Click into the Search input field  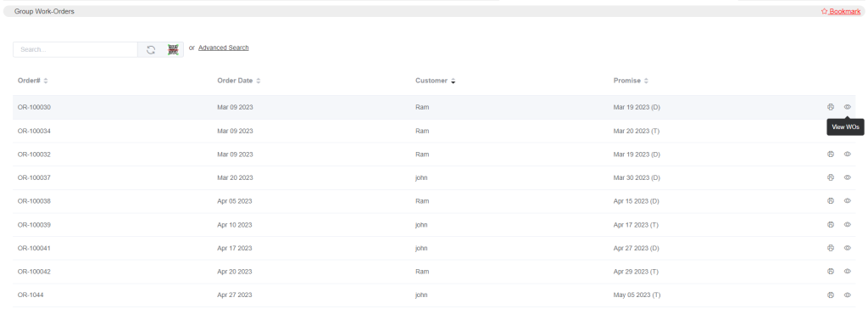click(75, 49)
